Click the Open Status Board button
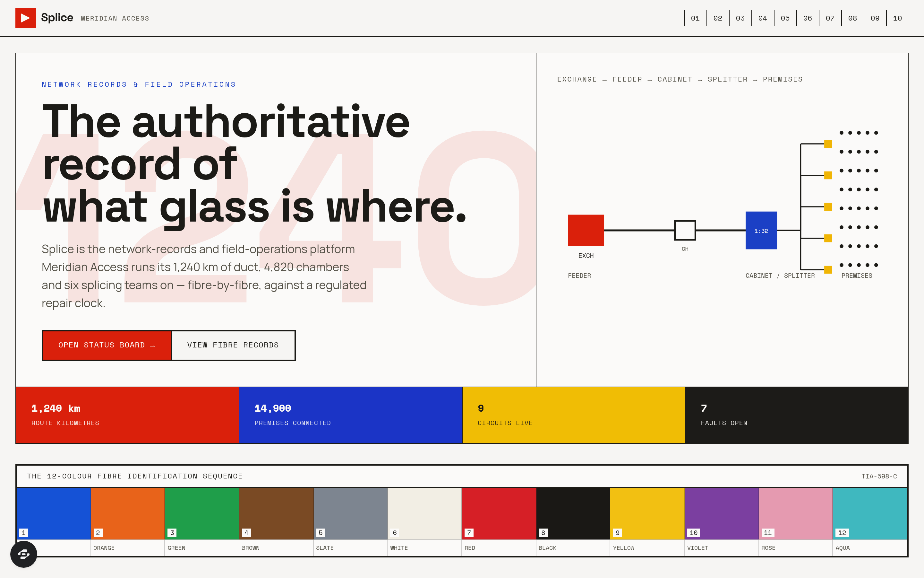Viewport: 924px width, 578px height. [x=107, y=345]
